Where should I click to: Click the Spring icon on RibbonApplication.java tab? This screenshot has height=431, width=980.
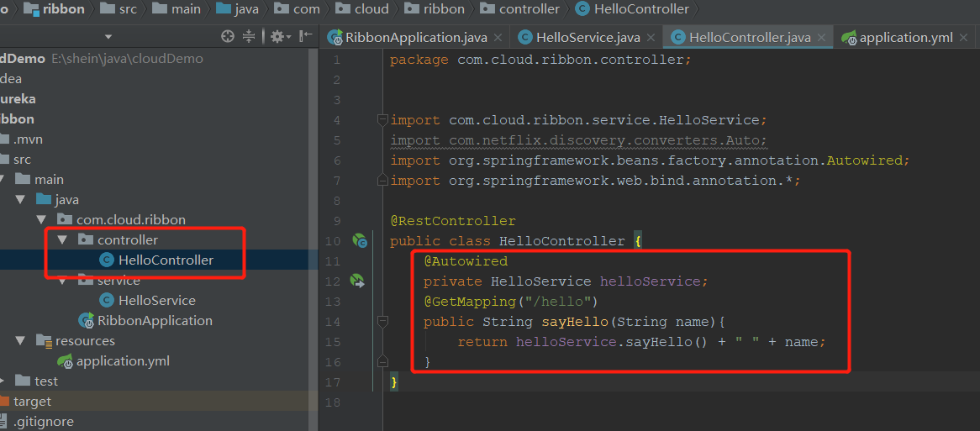pyautogui.click(x=335, y=38)
